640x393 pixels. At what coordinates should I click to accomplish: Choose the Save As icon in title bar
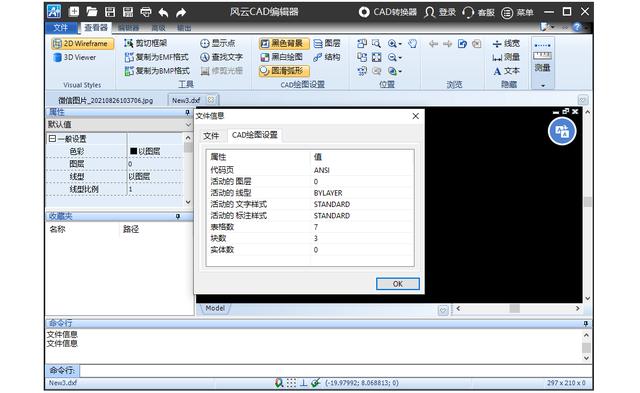click(x=128, y=12)
